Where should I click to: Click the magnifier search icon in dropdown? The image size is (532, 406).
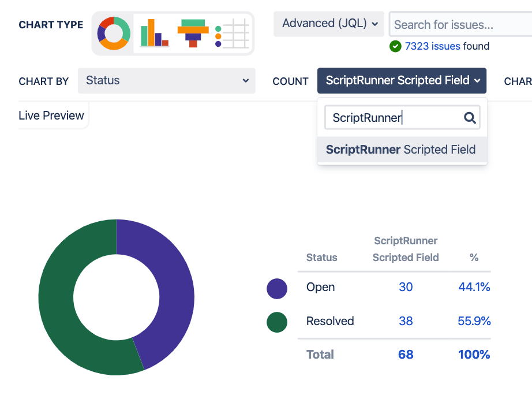(470, 118)
